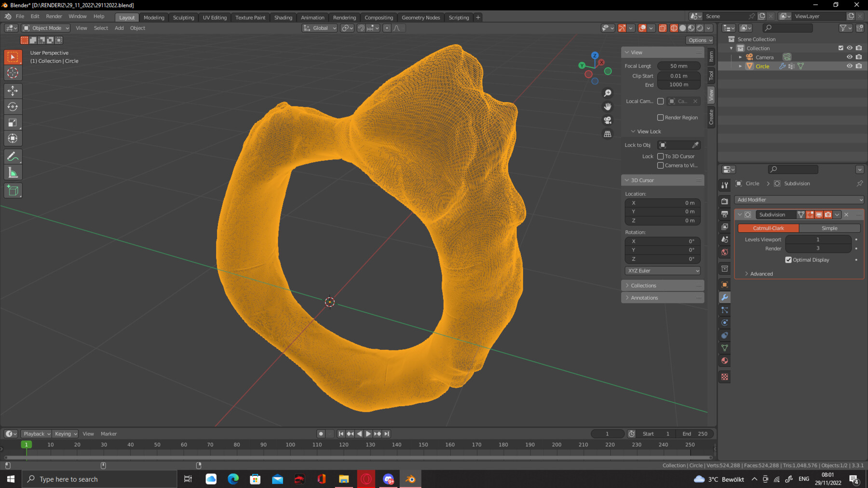Hide the Camera in the Outliner
Image resolution: width=868 pixels, height=488 pixels.
pos(849,57)
